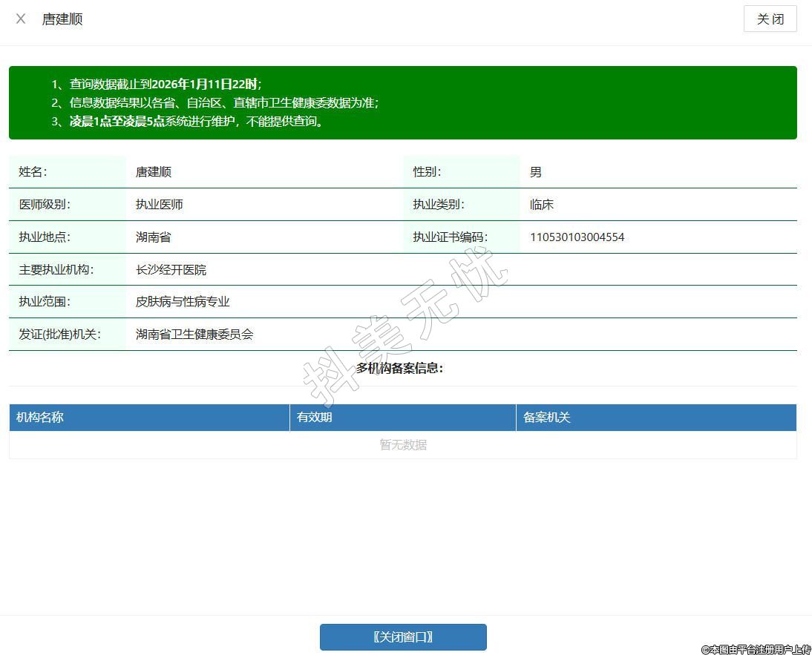
Task: Click the 执业证书编码 field label
Action: click(x=450, y=237)
